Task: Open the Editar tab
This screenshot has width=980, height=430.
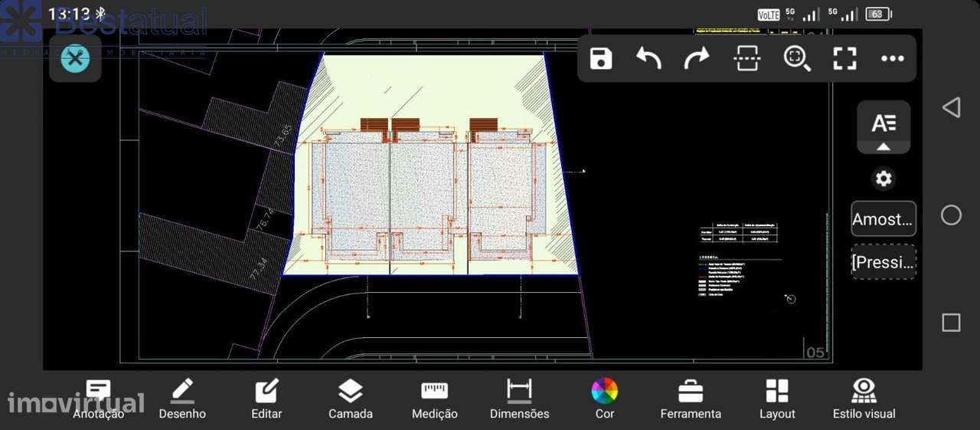Action: pos(266,399)
